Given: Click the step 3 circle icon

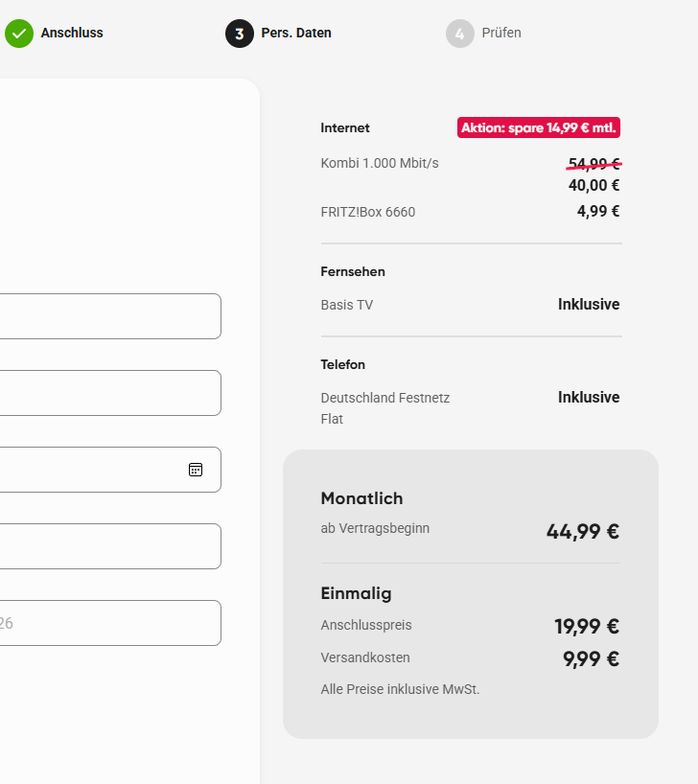Looking at the screenshot, I should point(240,34).
